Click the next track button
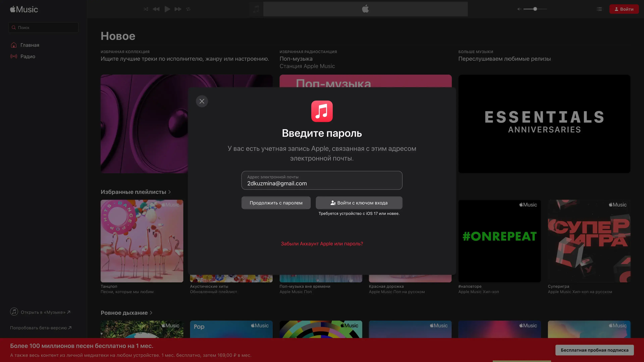Viewport: 644px width, 362px height. coord(178,9)
